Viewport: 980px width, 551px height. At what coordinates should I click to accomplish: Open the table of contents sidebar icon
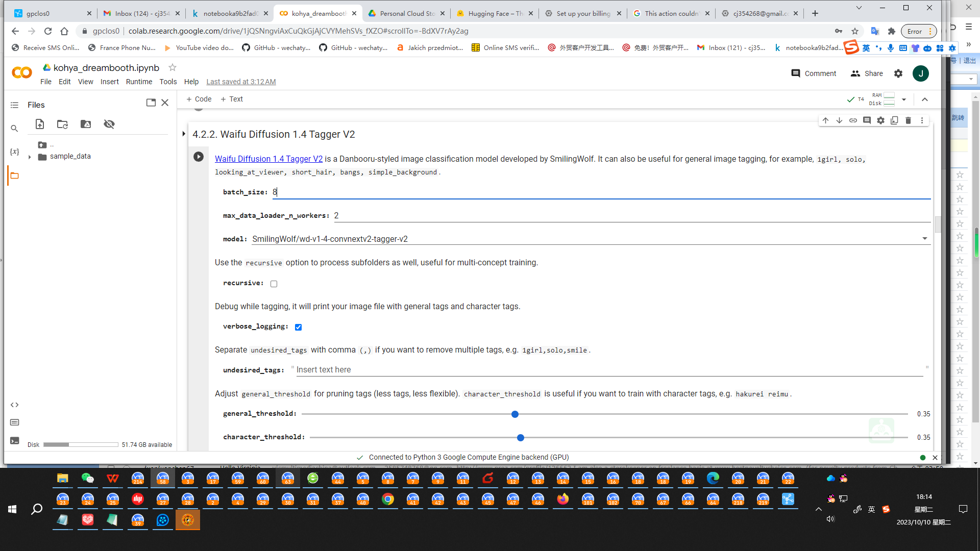[x=14, y=105]
